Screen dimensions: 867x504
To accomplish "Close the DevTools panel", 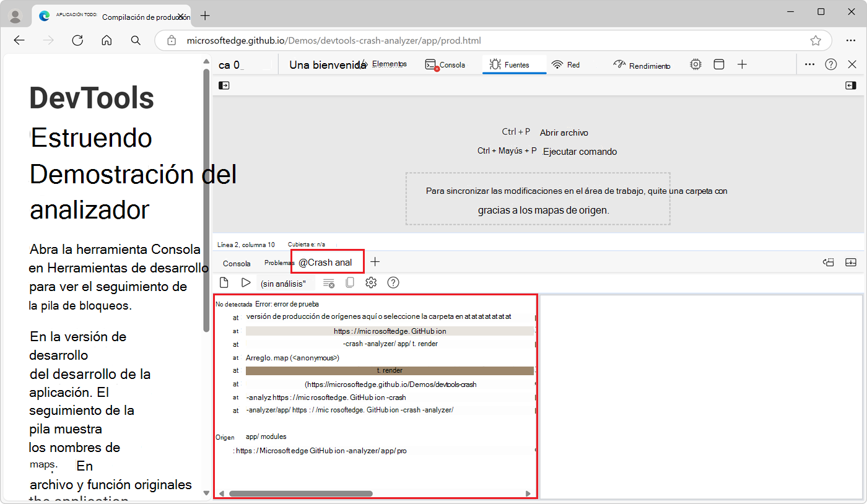I will click(853, 64).
